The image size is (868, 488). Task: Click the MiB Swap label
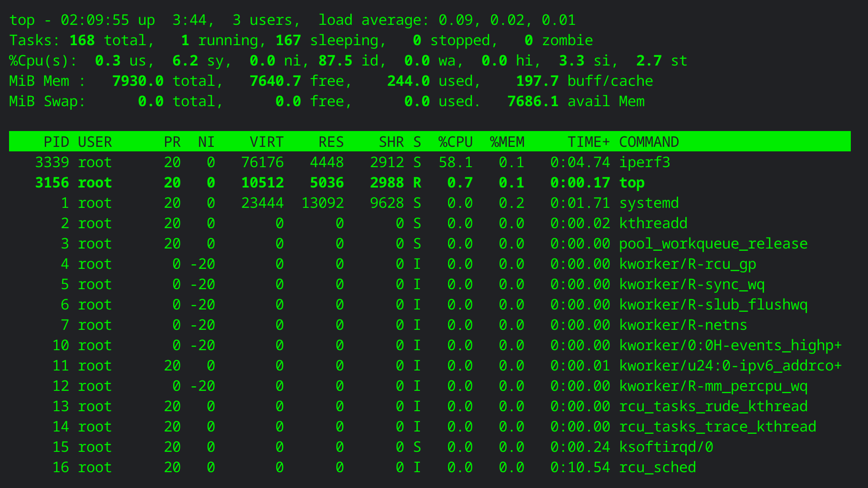(x=47, y=101)
